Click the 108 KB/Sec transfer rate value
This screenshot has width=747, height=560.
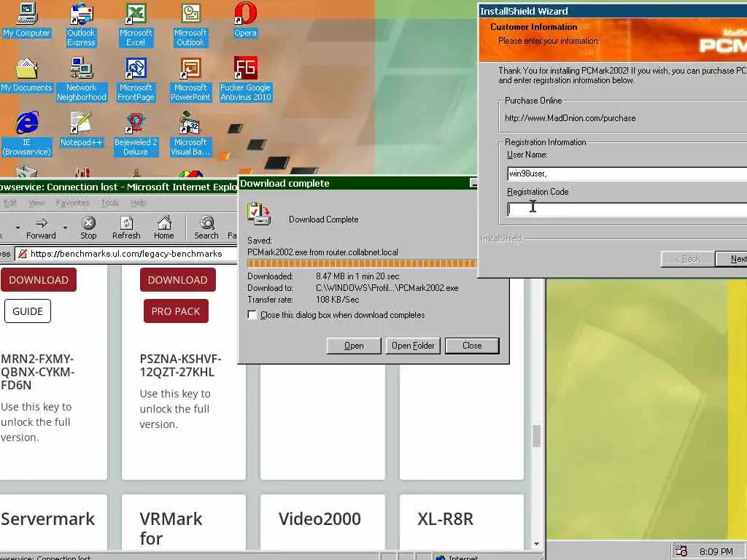pos(337,300)
